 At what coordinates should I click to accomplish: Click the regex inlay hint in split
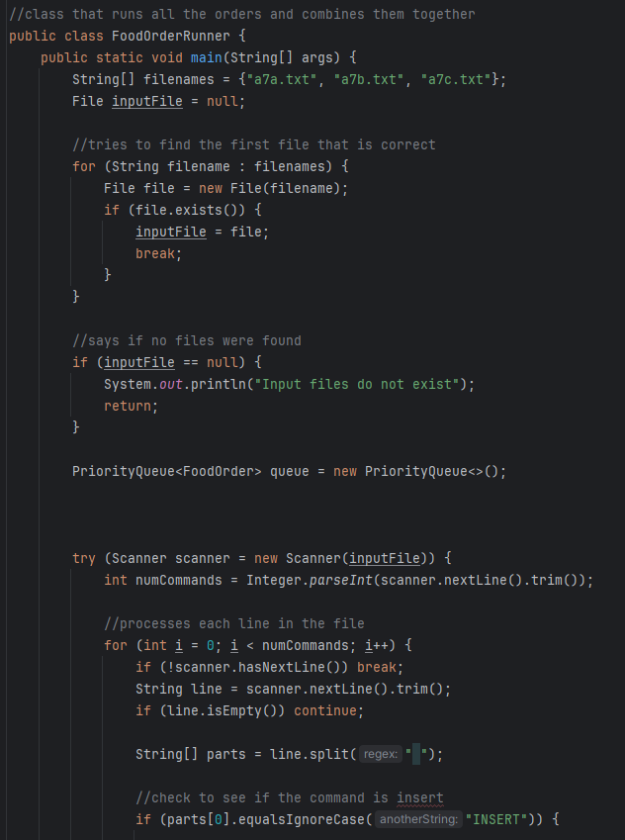tap(379, 754)
